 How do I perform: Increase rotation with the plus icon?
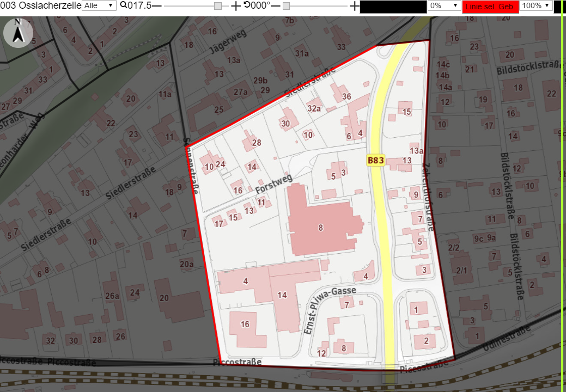click(355, 6)
